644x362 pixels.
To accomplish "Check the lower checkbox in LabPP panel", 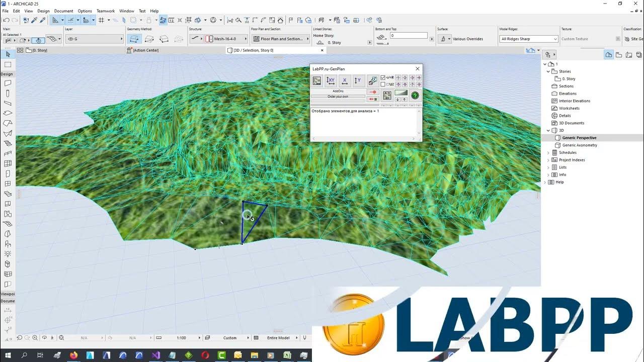I will [x=383, y=84].
